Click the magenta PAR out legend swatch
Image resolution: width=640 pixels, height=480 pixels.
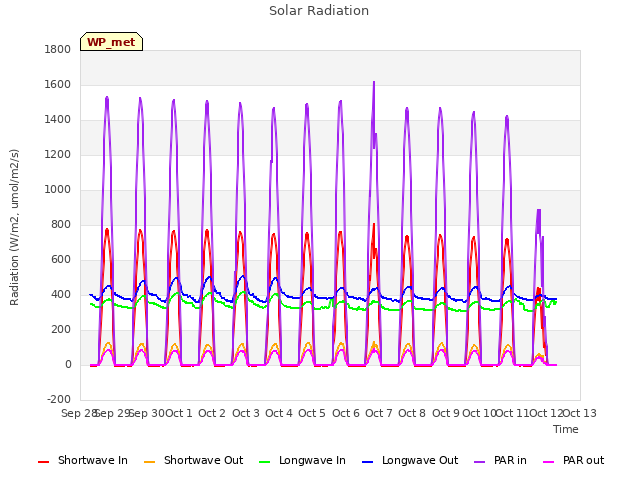click(x=549, y=462)
